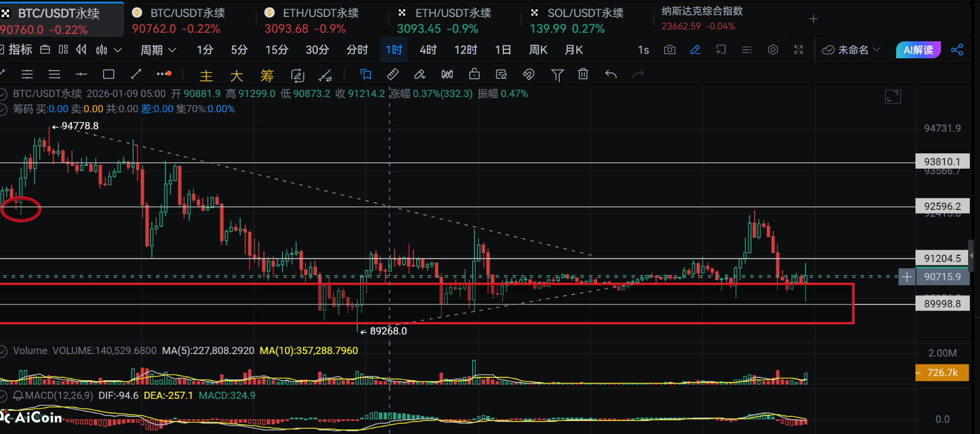This screenshot has width=980, height=434.
Task: Open the hexagon chart settings icon
Action: coord(773,50)
